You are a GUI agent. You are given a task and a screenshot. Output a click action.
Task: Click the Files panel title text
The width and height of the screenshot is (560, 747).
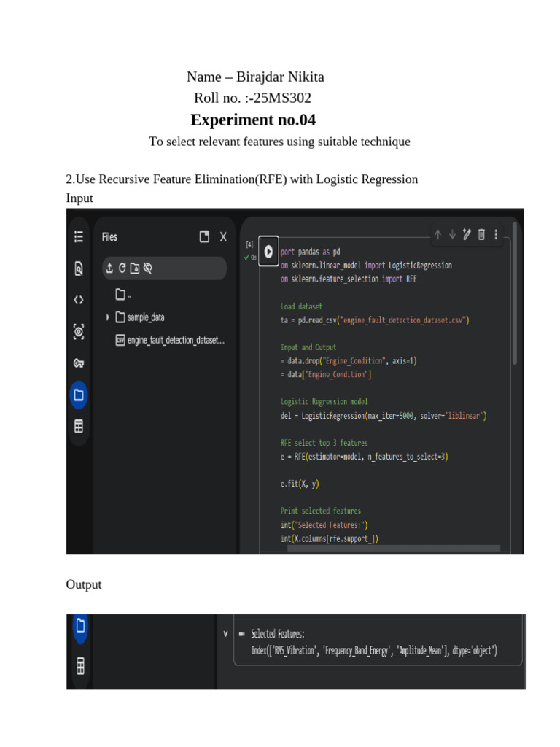click(x=109, y=237)
